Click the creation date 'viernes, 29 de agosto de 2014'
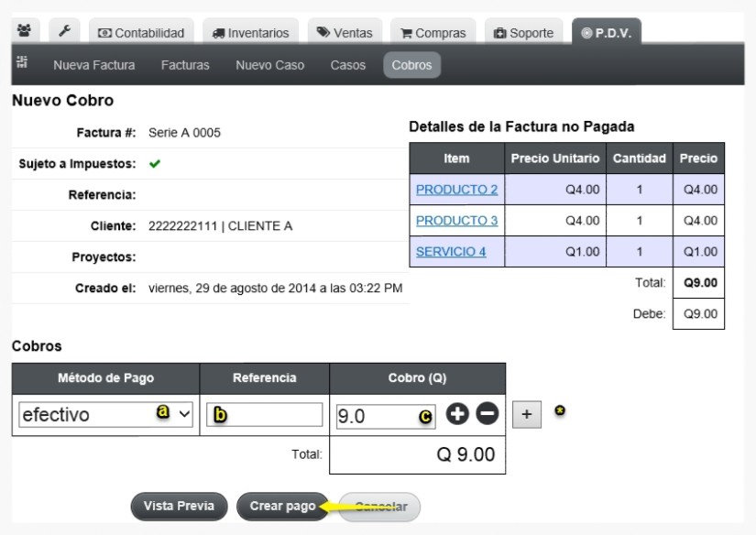Viewport: 756px width, 535px height. pos(232,289)
